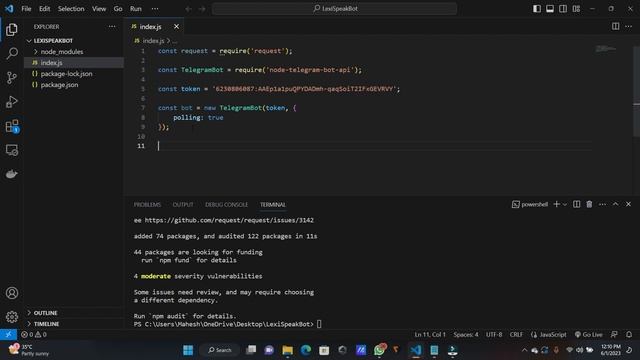
Task: Open the Edit menu
Action: (x=44, y=9)
